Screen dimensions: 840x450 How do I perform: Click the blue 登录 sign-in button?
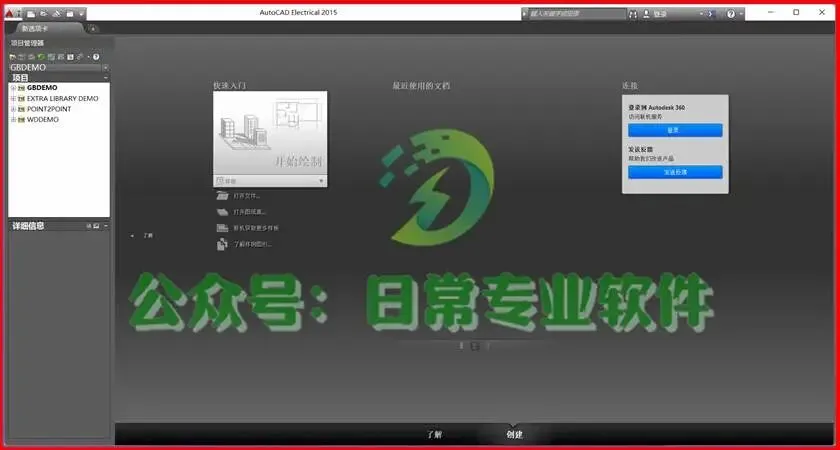tap(675, 130)
